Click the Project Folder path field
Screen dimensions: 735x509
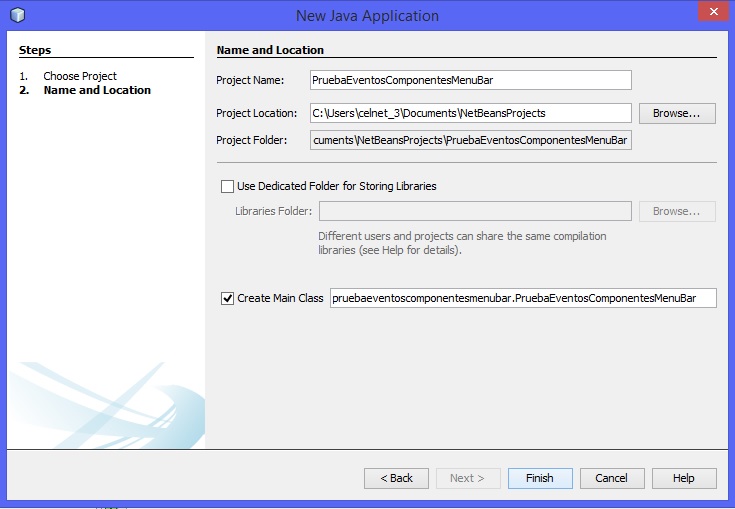pos(470,141)
